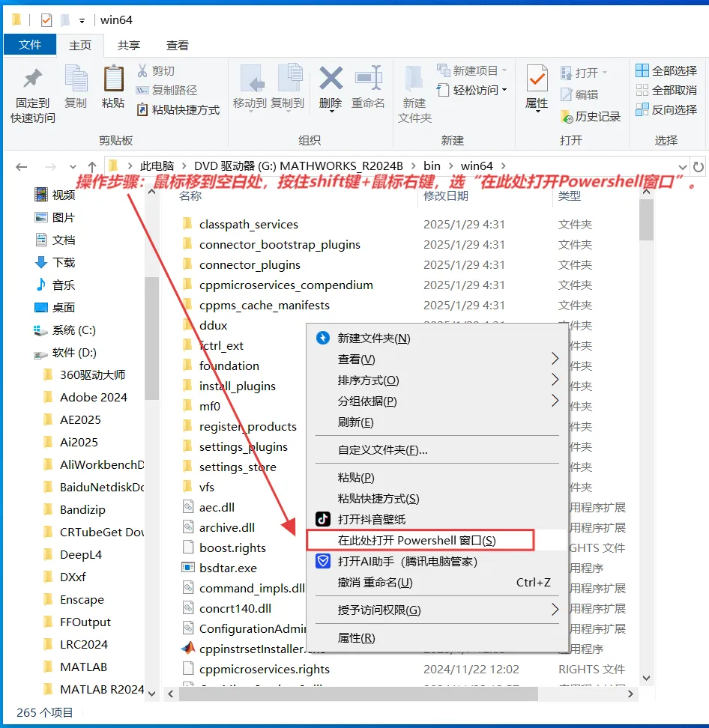Open recent locations dropdown next to Forward

(x=73, y=167)
